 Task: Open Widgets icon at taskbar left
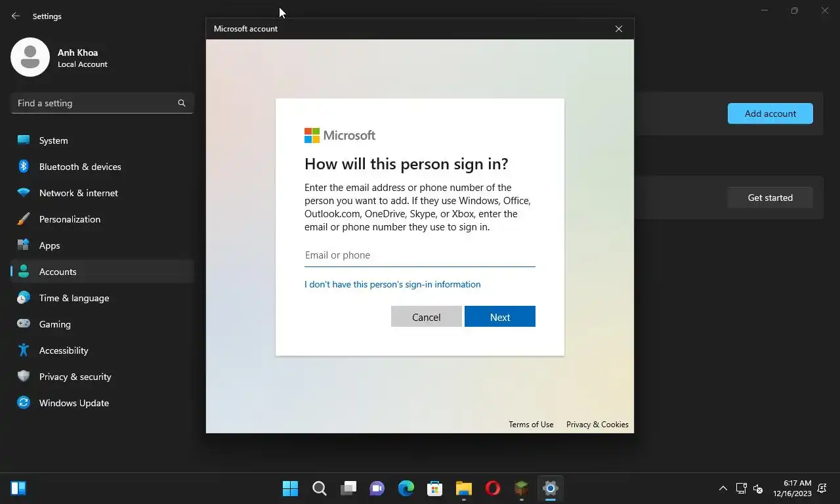[18, 488]
